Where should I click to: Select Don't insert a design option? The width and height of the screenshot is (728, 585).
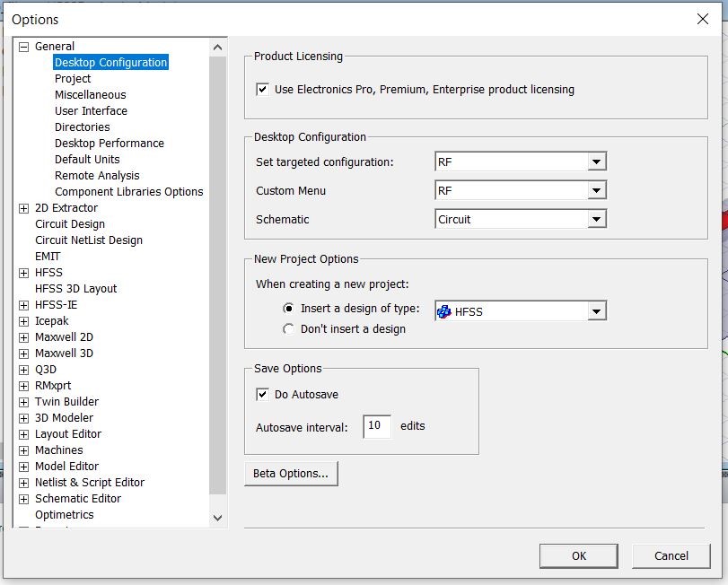pyautogui.click(x=288, y=329)
